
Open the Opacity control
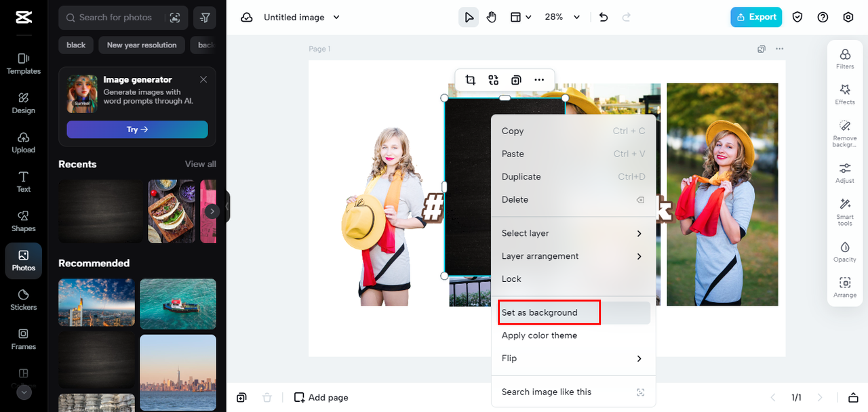pyautogui.click(x=845, y=251)
